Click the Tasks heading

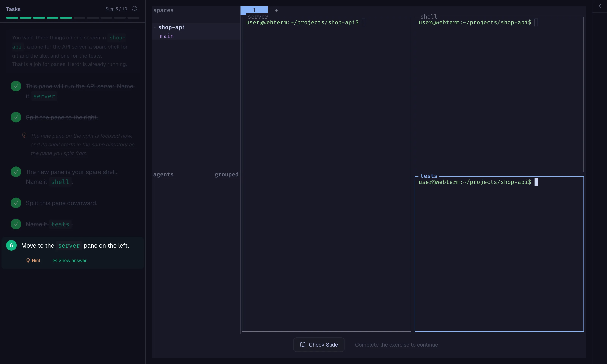pyautogui.click(x=13, y=9)
